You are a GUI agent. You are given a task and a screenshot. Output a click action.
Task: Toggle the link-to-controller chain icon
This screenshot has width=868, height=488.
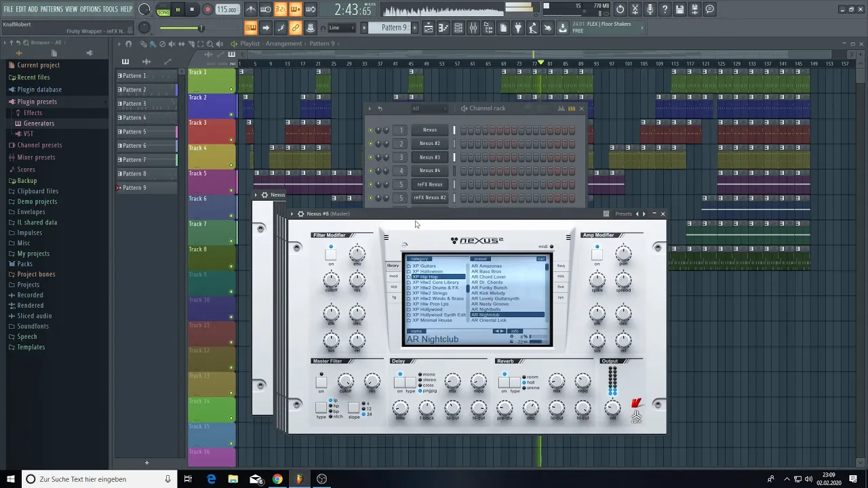pos(296,28)
